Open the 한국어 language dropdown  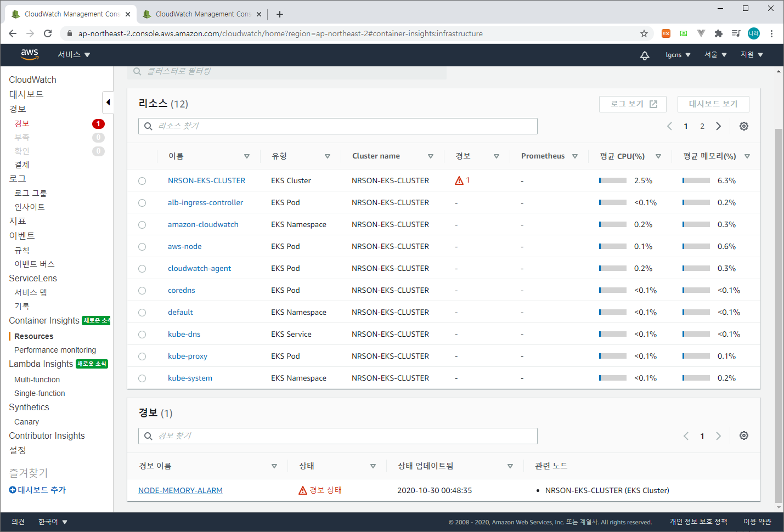(x=53, y=522)
